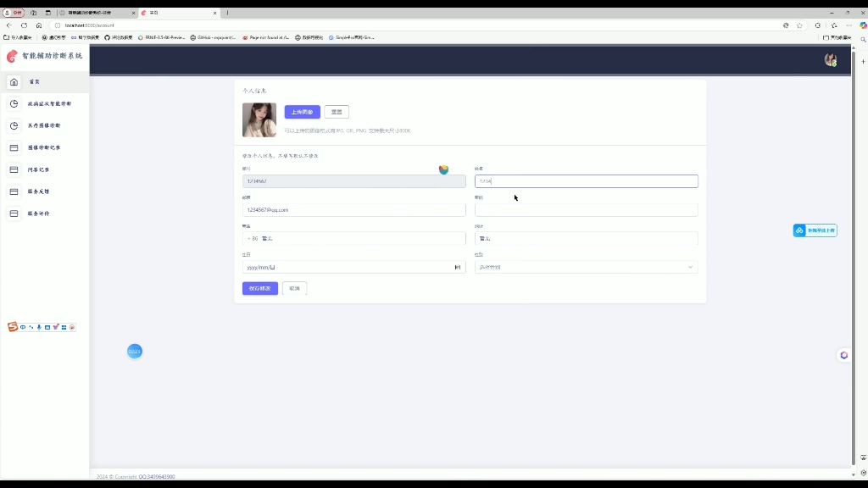
Task: Switch to the first browser tab
Action: pyautogui.click(x=97, y=13)
